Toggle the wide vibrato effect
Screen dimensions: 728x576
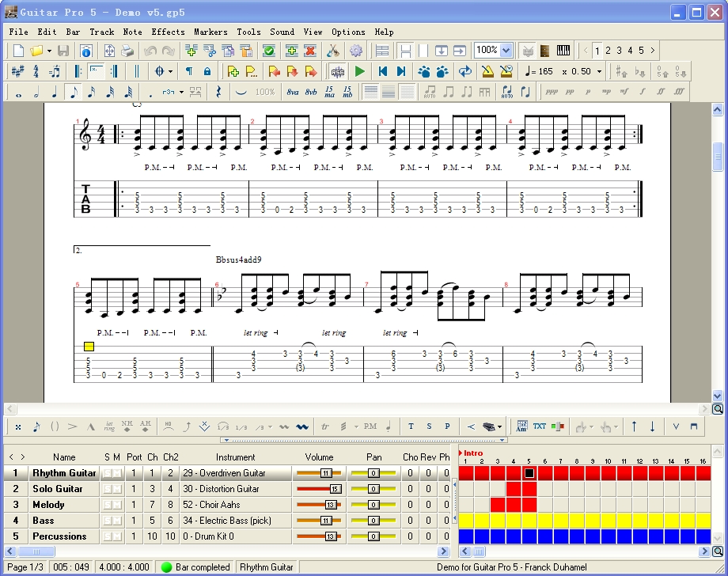click(302, 426)
